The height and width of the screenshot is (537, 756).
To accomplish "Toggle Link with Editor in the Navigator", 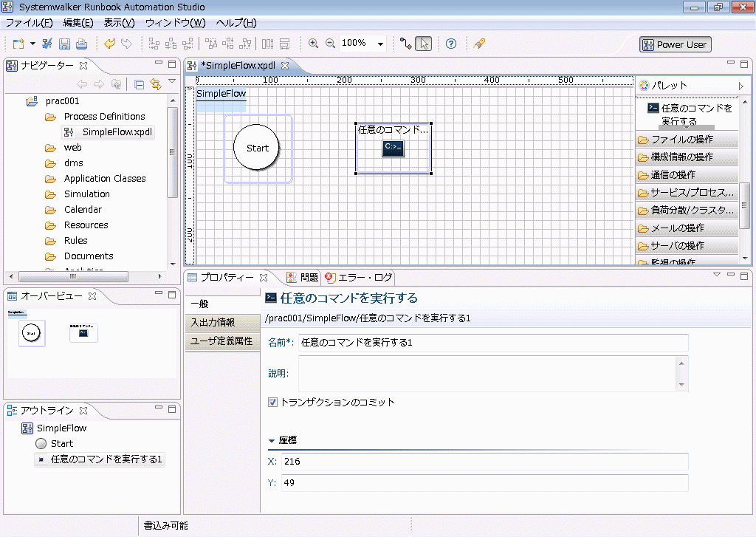I will (156, 84).
